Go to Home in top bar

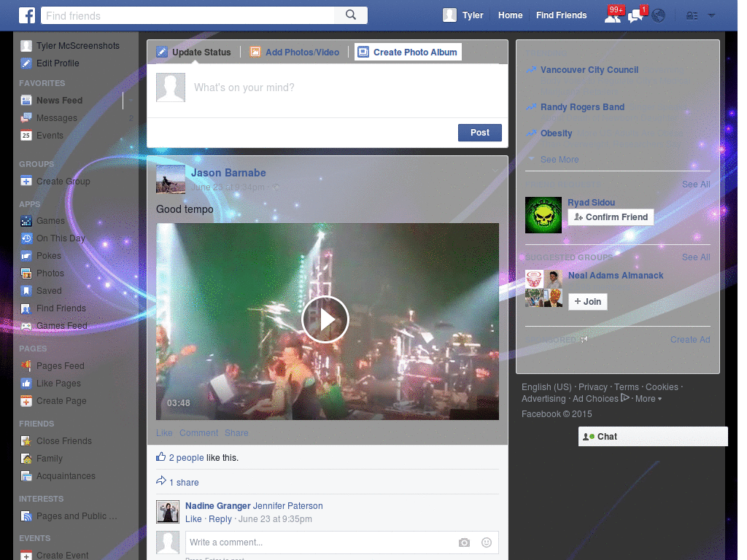point(510,15)
